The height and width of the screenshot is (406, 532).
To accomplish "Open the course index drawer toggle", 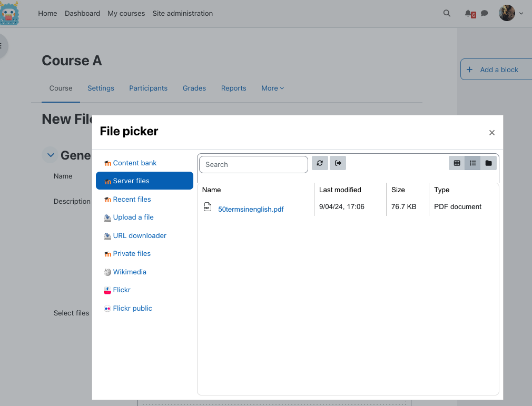I will (x=2, y=46).
